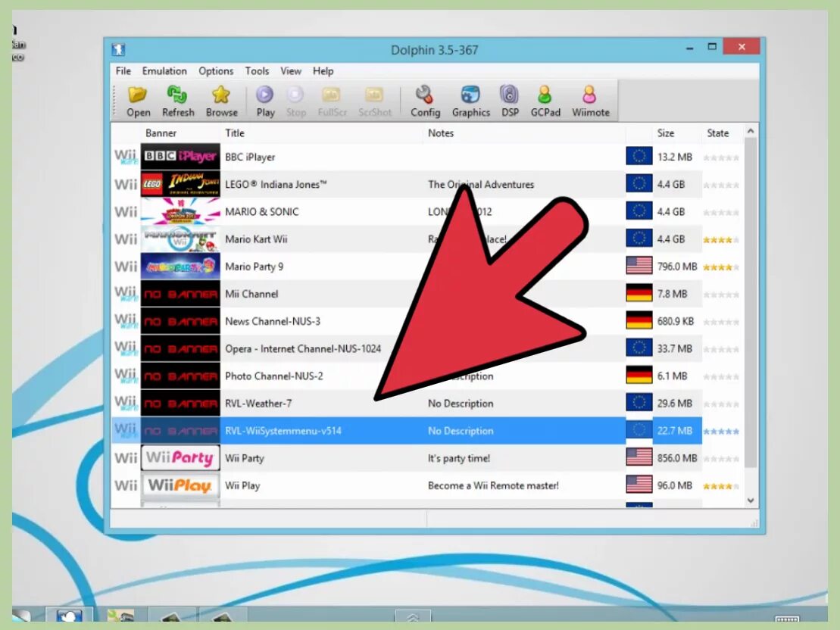Click the star rating for Mario Kart Wii
This screenshot has width=840, height=630.
coord(721,240)
